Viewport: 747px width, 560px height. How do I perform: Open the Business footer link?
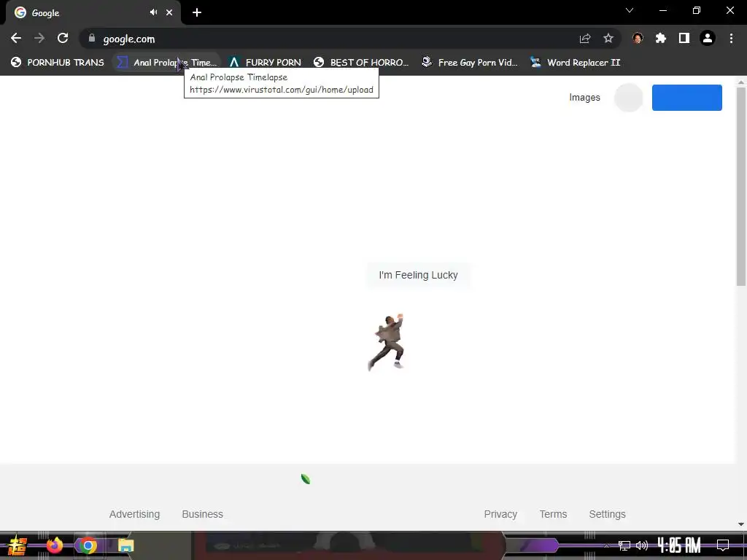click(x=203, y=514)
